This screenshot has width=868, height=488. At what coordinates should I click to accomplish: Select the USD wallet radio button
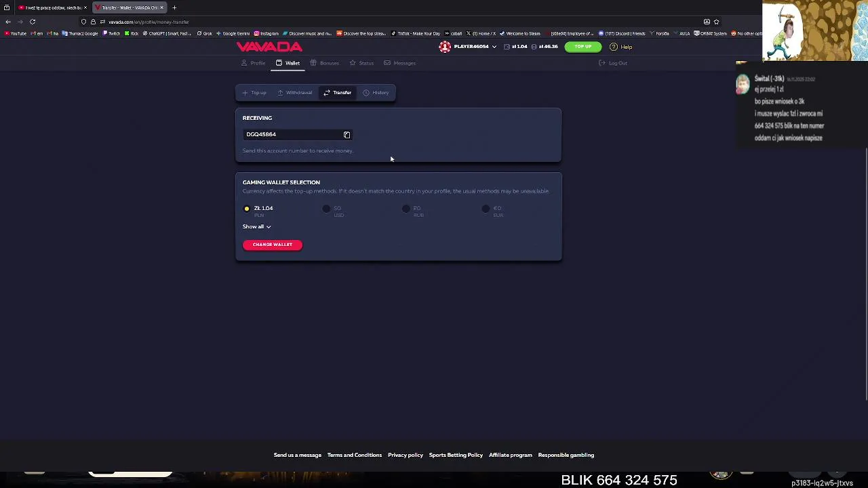(x=326, y=209)
